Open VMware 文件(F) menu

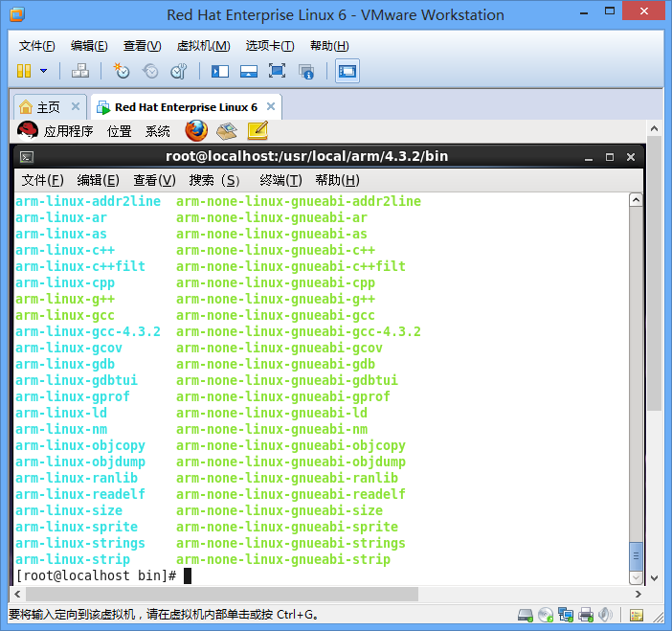tap(37, 46)
